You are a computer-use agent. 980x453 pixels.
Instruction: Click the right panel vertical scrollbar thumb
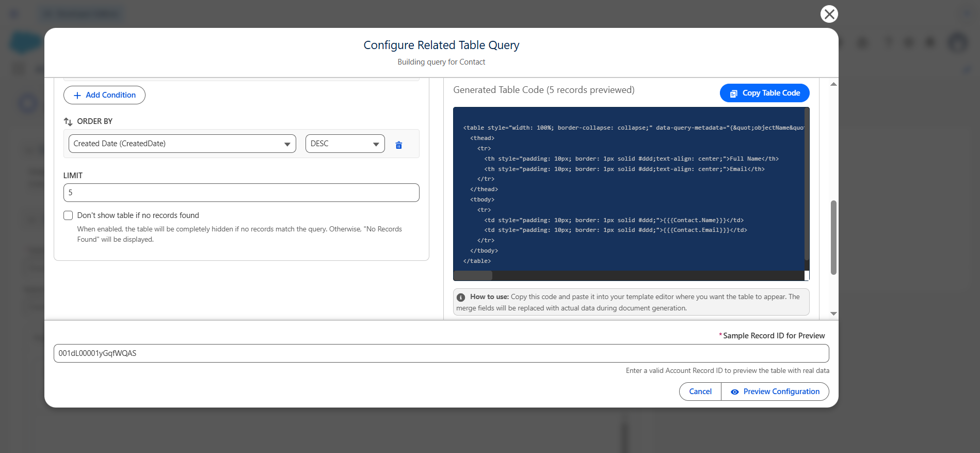click(x=833, y=238)
